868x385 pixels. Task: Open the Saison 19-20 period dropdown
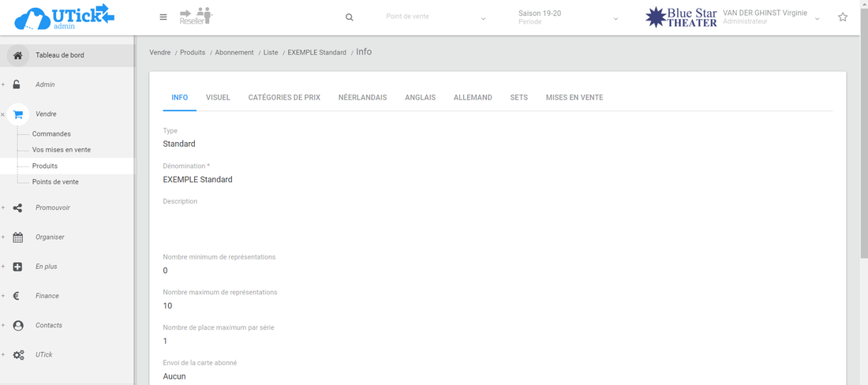567,17
